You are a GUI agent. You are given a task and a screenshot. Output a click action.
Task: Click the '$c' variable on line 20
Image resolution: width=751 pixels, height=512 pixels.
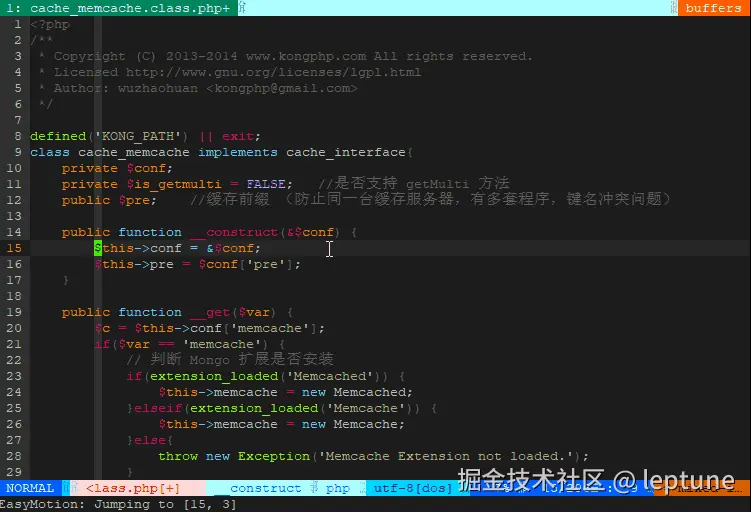tap(102, 329)
